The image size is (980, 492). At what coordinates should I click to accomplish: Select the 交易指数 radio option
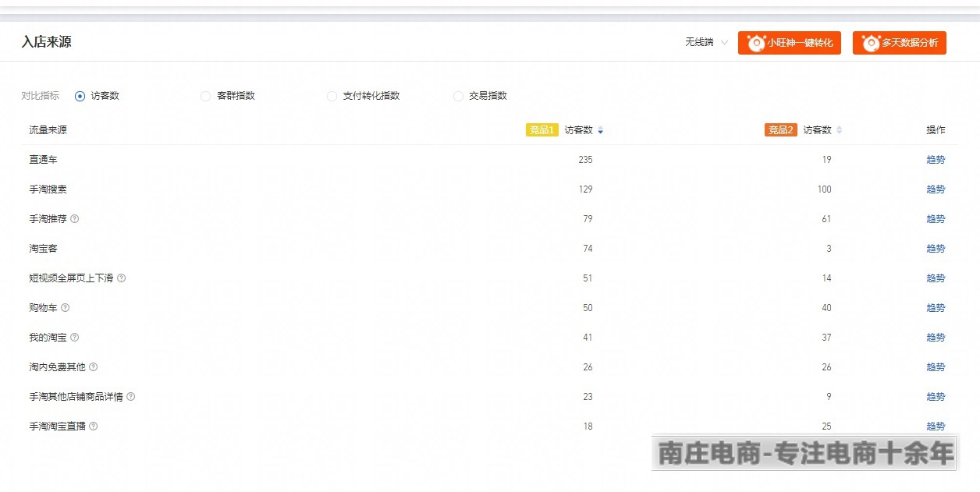coord(458,96)
